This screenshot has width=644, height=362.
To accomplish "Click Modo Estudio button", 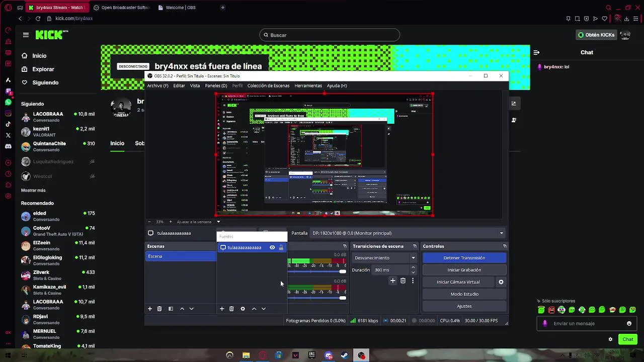I will (464, 294).
